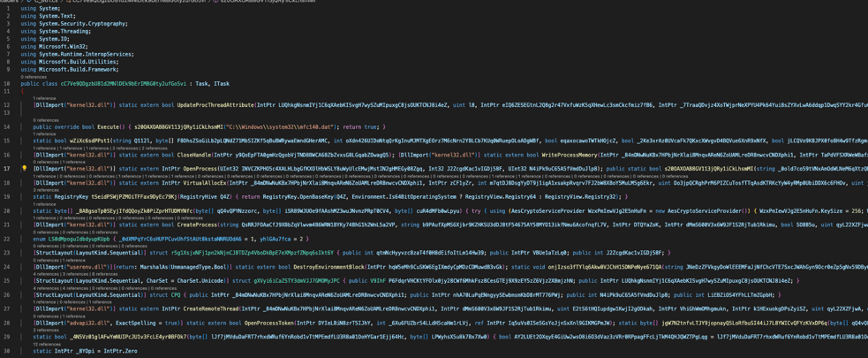The image size is (868, 358).
Task: Click 'IntPtr.Zero' on line 30
Action: point(121,351)
